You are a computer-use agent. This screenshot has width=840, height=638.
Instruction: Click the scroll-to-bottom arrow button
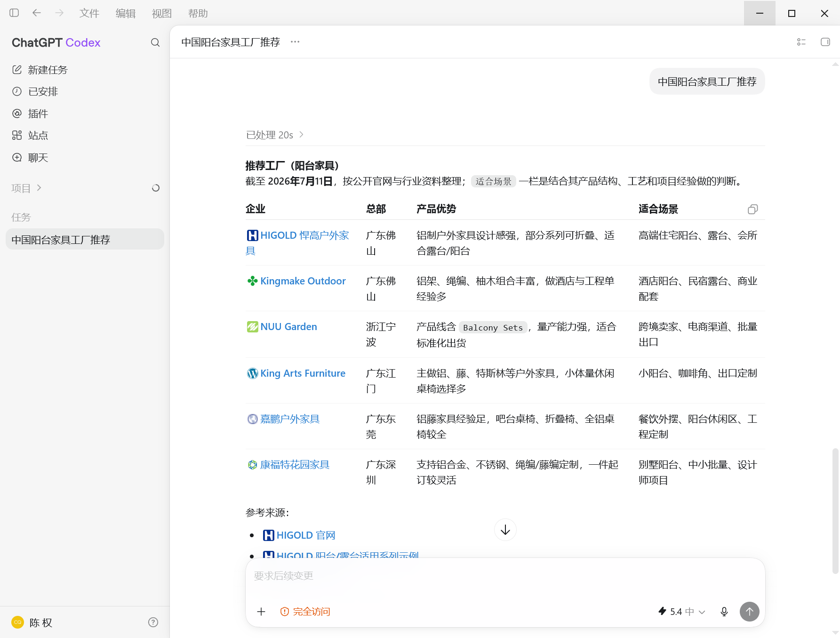[505, 530]
